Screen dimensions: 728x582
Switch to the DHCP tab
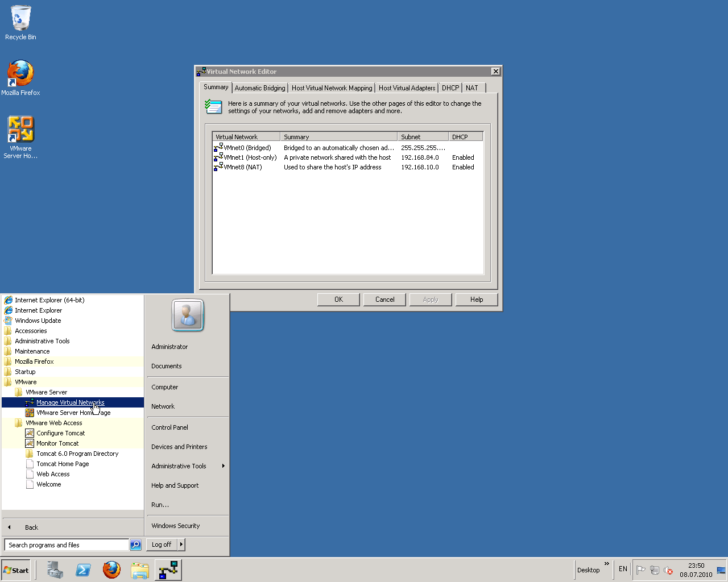(450, 88)
